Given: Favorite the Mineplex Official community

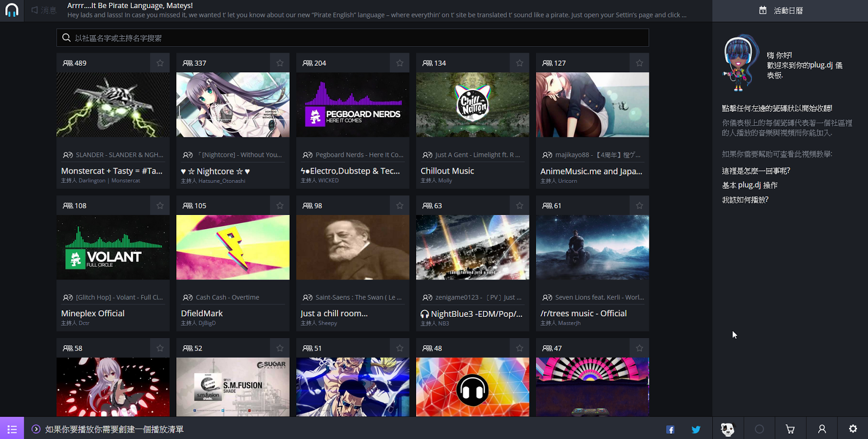Looking at the screenshot, I should pos(160,206).
